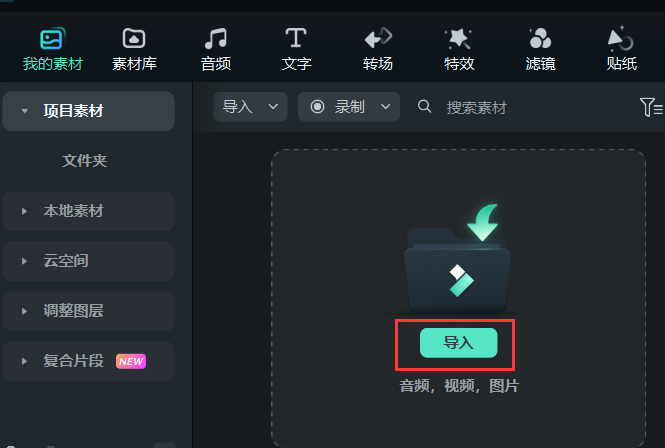
Task: Open the 录制 dropdown arrow
Action: click(x=385, y=106)
